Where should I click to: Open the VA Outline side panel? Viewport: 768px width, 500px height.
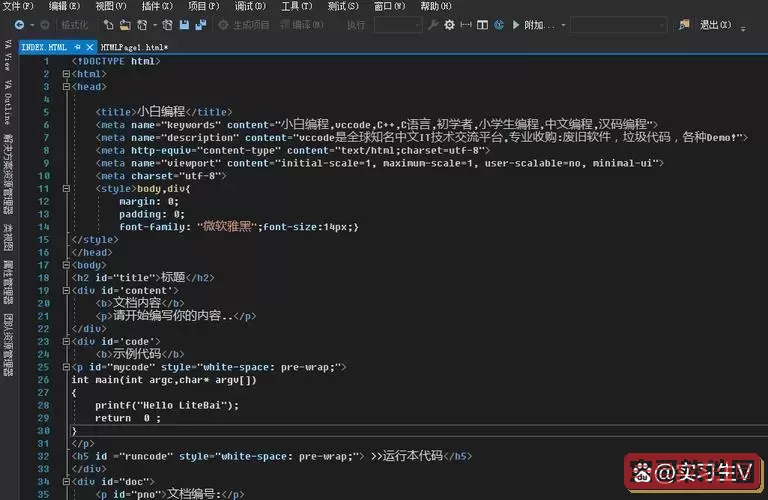coord(8,100)
